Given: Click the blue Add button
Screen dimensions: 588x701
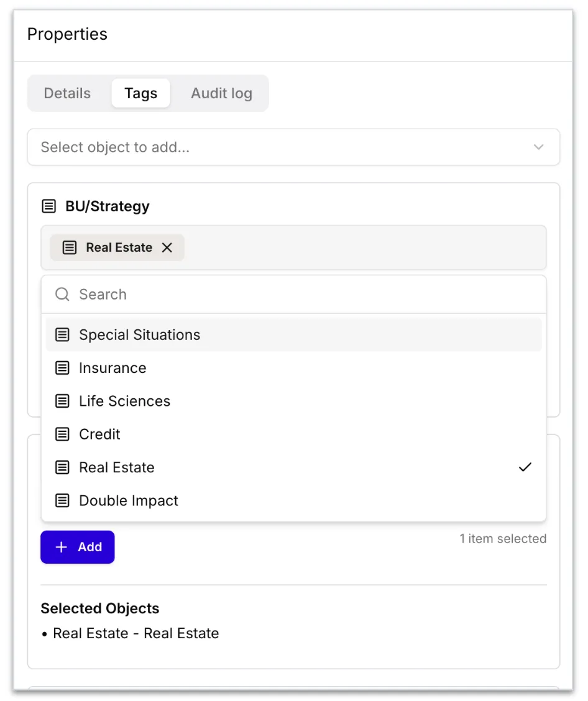Looking at the screenshot, I should coord(77,547).
